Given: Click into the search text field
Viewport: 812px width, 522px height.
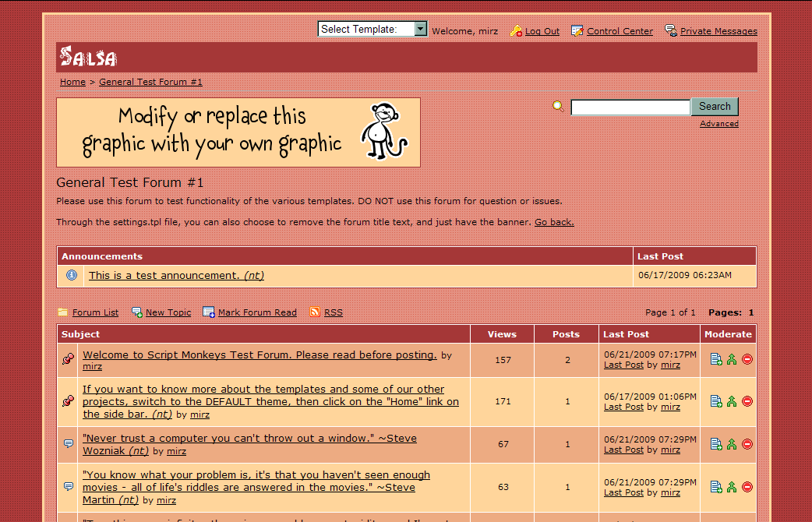Looking at the screenshot, I should [x=630, y=108].
